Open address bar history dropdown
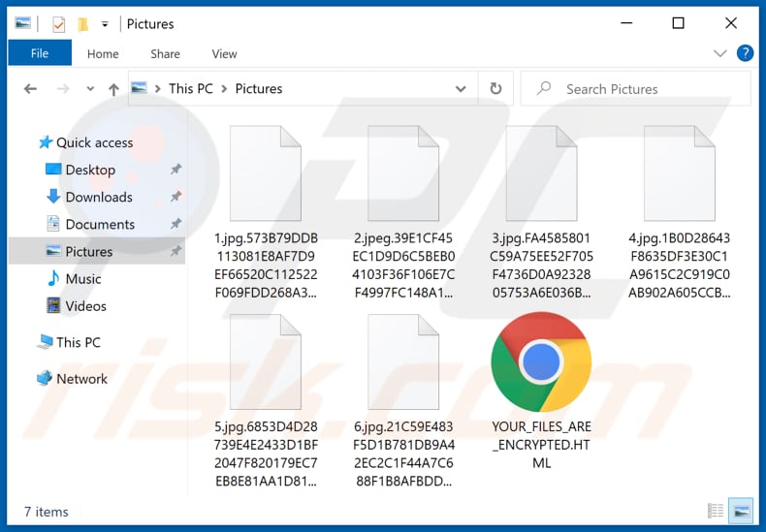The width and height of the screenshot is (766, 532). (x=461, y=88)
